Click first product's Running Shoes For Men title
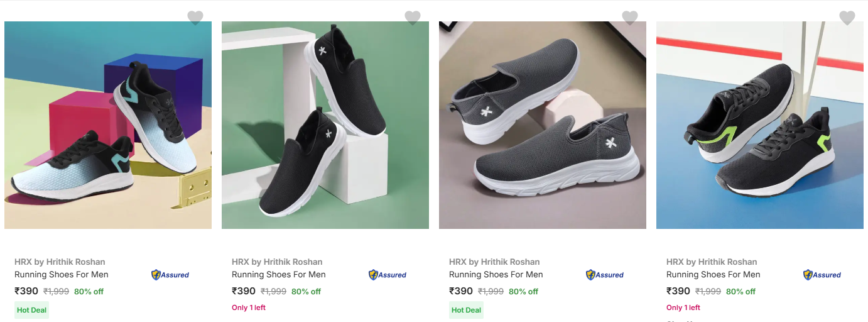 click(x=62, y=274)
